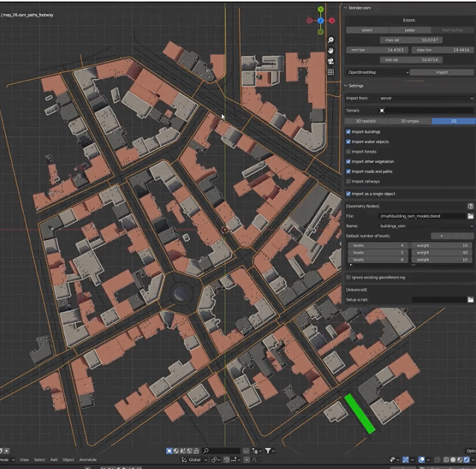
Task: Click the pan hand icon in viewport
Action: pyautogui.click(x=331, y=51)
